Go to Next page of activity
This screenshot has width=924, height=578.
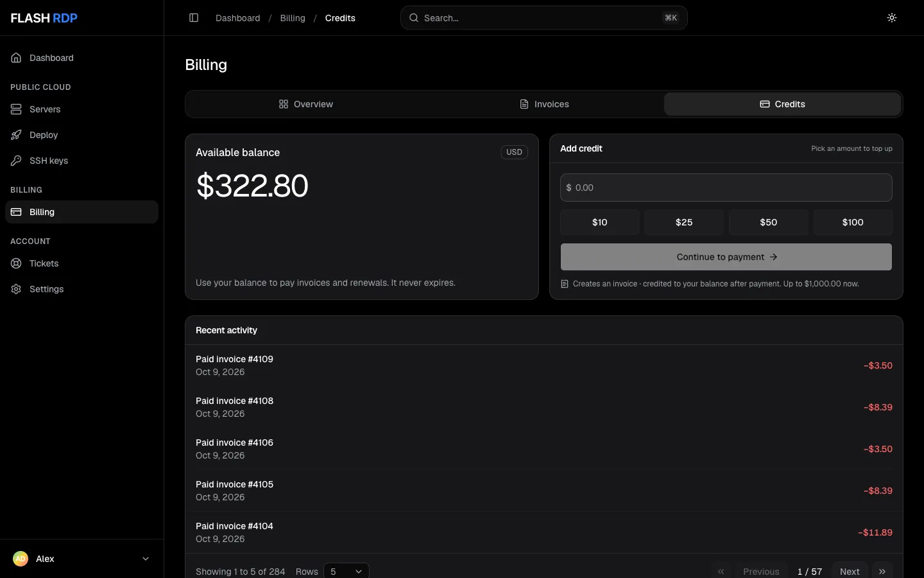click(x=850, y=571)
